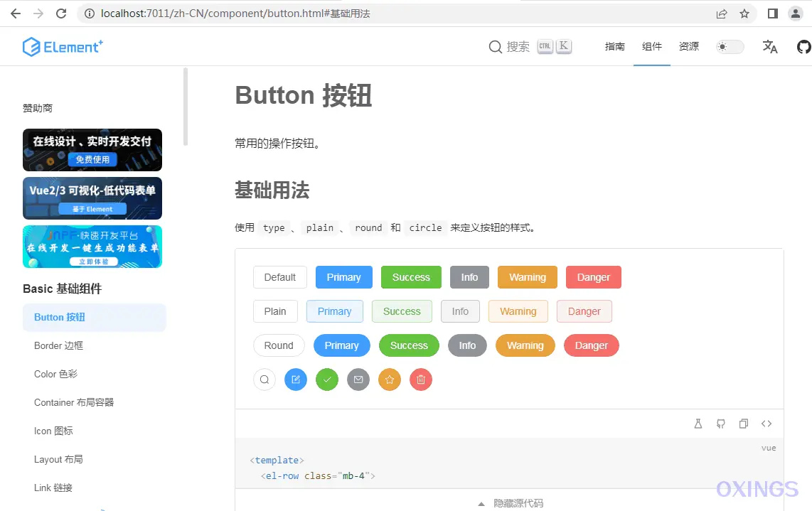Click the plain-style Danger button
The image size is (812, 511).
pyautogui.click(x=584, y=311)
